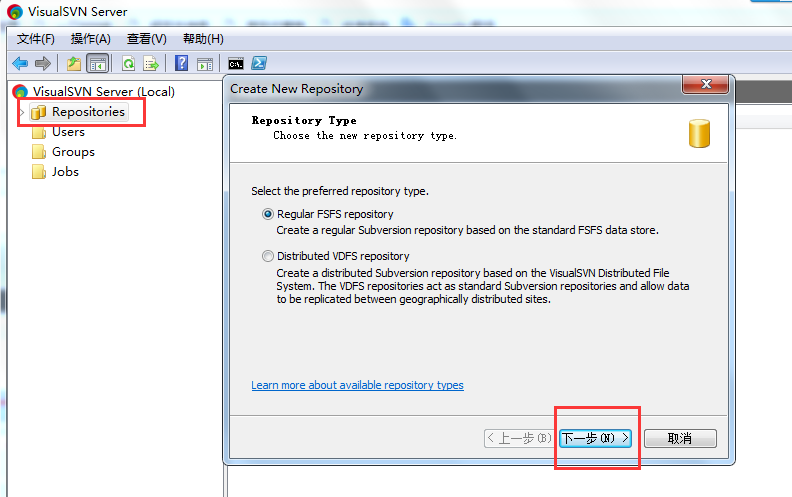Select the Jobs tree item

click(65, 172)
